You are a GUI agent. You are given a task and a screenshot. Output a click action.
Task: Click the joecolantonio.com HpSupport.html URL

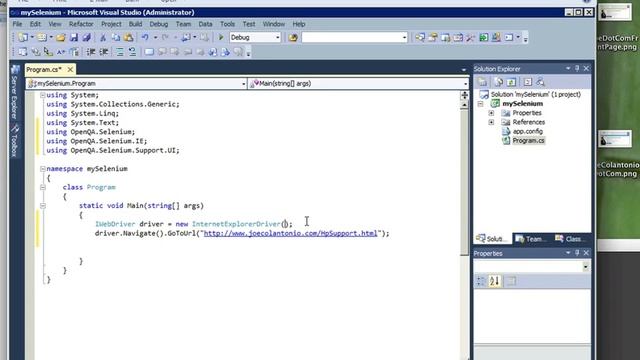click(x=290, y=233)
